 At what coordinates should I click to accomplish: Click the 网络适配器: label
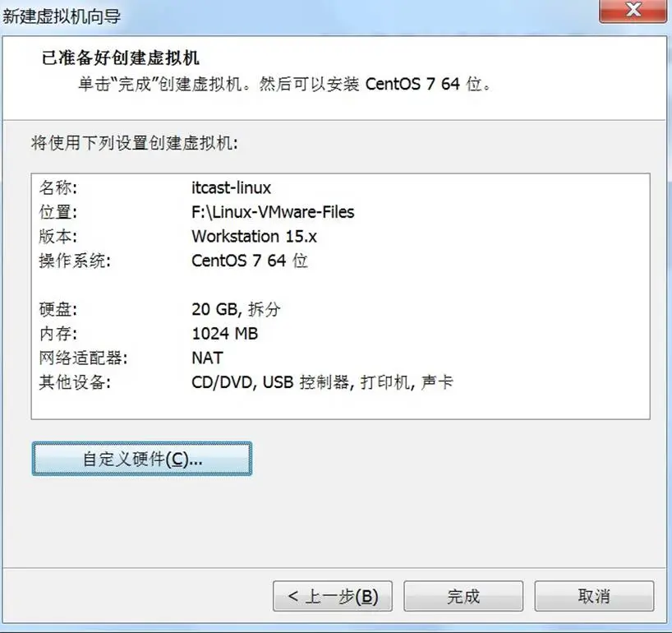83,358
